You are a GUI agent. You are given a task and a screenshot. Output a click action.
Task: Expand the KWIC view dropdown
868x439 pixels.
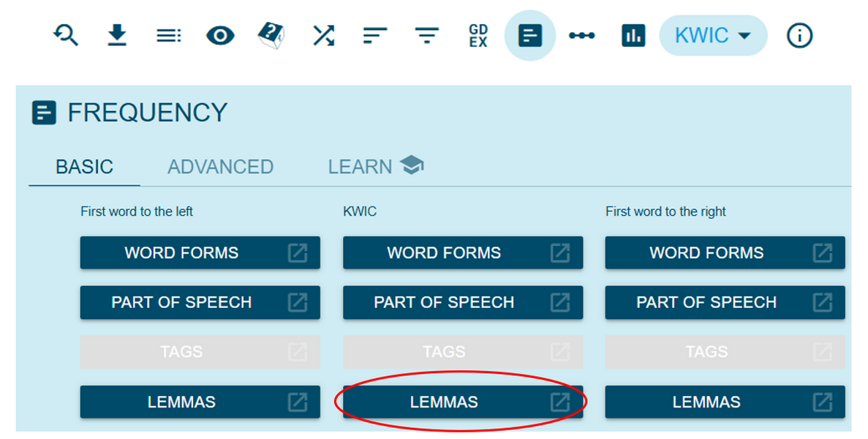pyautogui.click(x=713, y=35)
